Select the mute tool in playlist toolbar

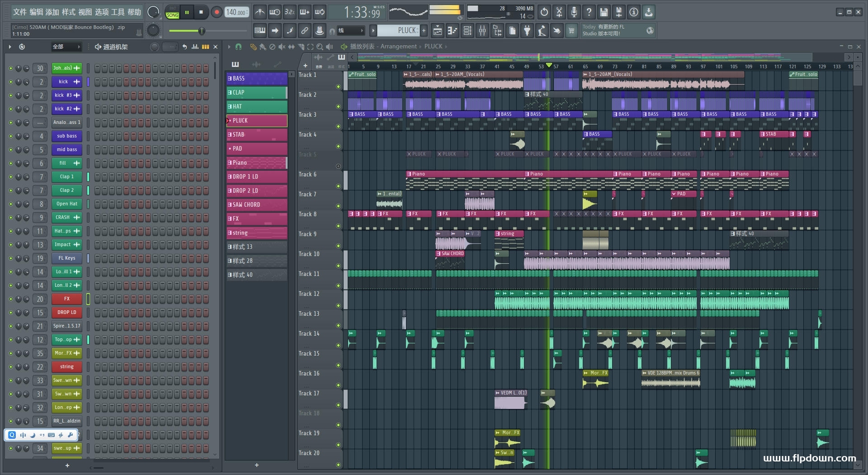282,47
